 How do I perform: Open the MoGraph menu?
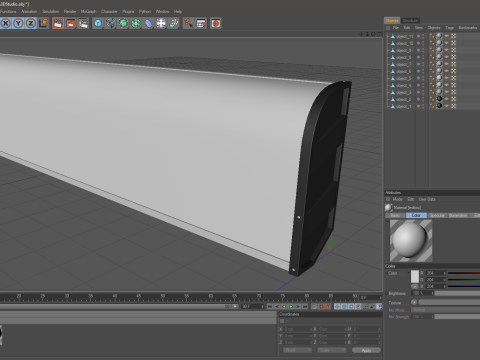click(89, 11)
